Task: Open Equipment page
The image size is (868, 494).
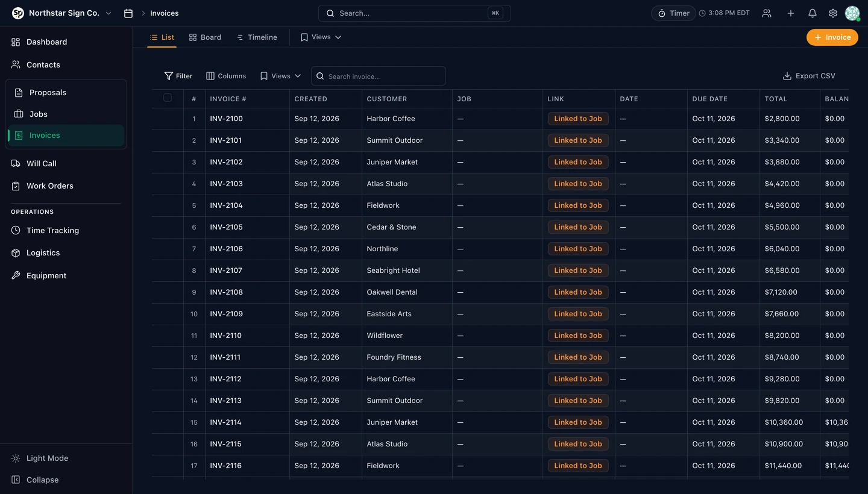Action: click(x=66, y=275)
